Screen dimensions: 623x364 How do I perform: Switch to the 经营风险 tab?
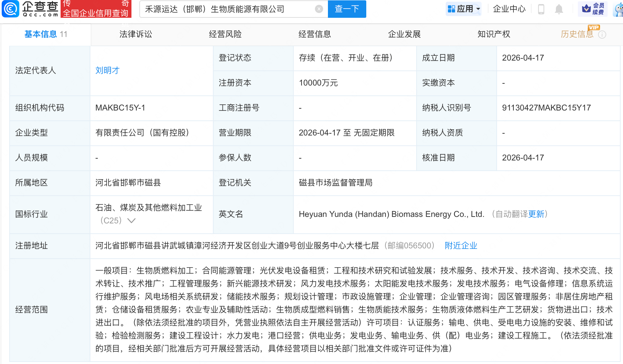pos(225,34)
